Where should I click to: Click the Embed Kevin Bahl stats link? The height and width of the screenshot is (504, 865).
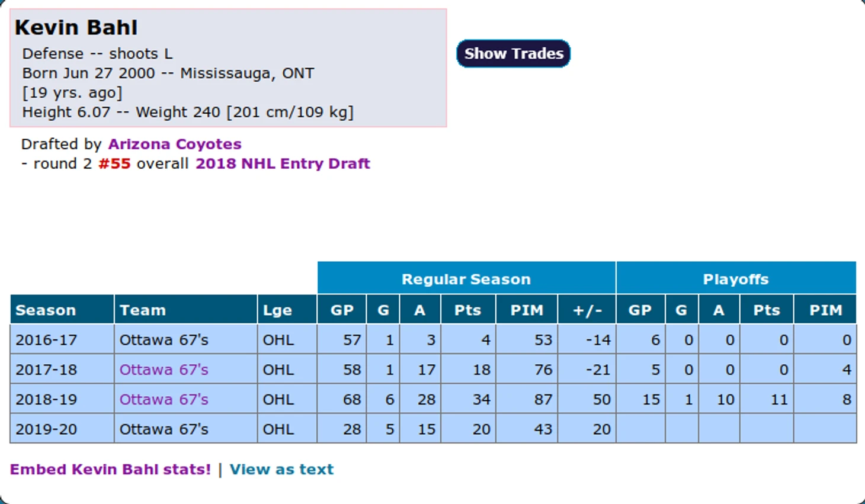click(x=110, y=469)
